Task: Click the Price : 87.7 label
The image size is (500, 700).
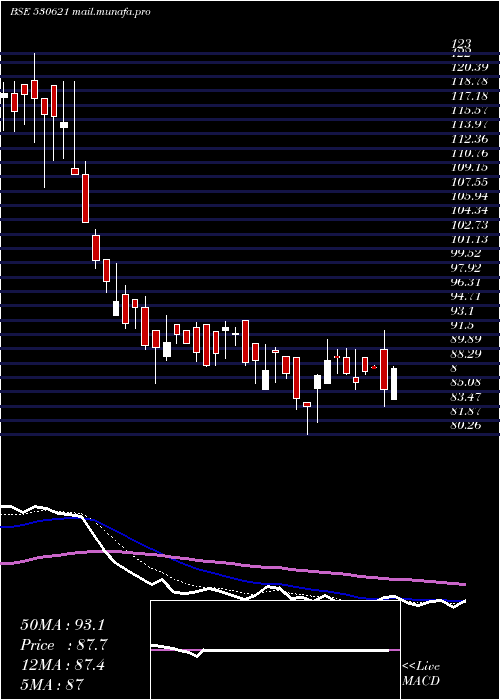Action: 64,645
